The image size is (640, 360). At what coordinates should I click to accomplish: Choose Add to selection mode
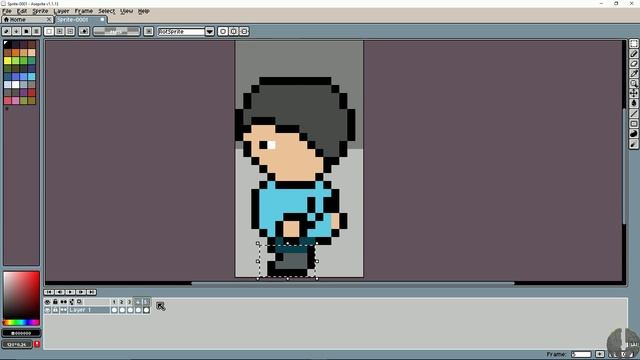coord(60,31)
